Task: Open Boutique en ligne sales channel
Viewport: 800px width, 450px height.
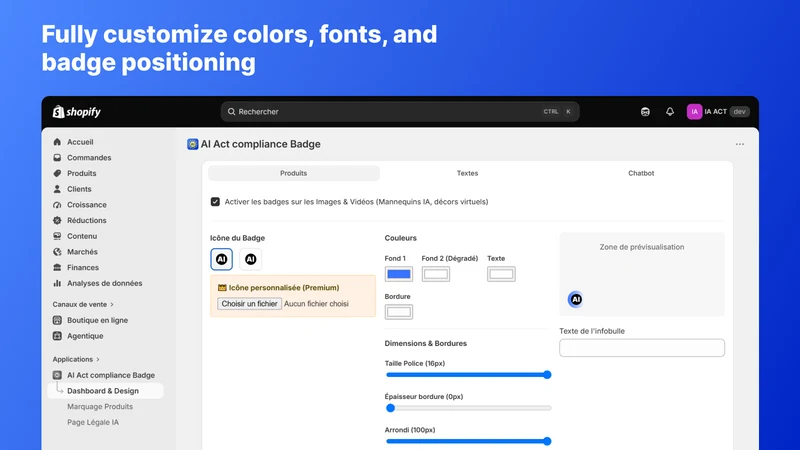Action: [97, 320]
